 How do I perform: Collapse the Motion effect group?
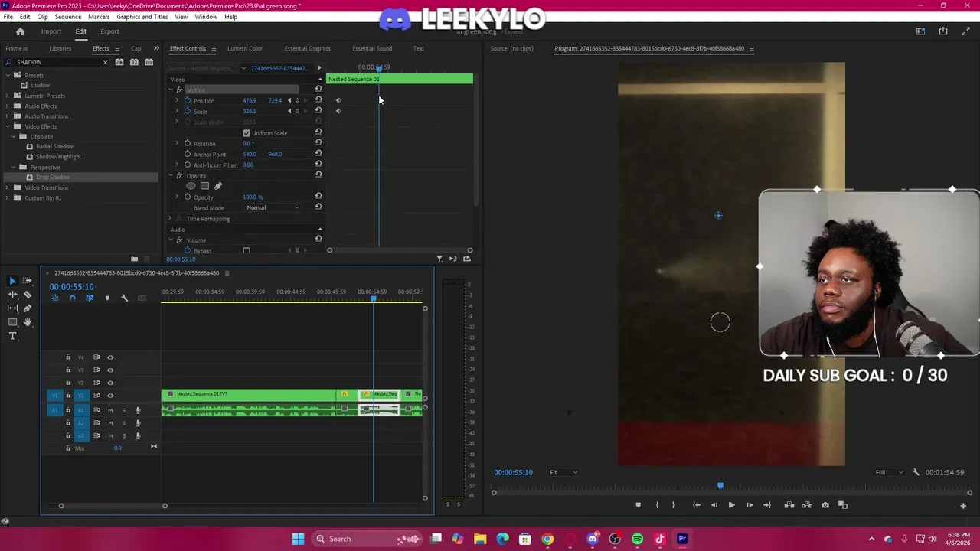(171, 90)
